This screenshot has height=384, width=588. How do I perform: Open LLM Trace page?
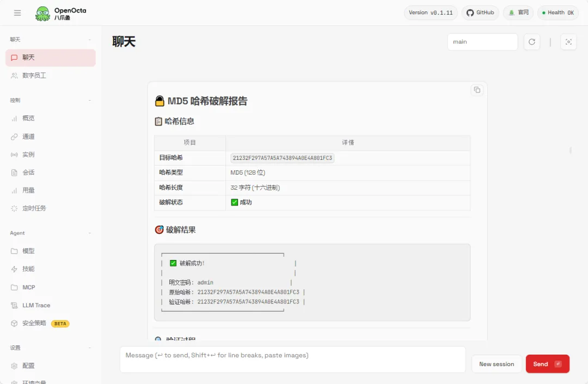click(51, 305)
